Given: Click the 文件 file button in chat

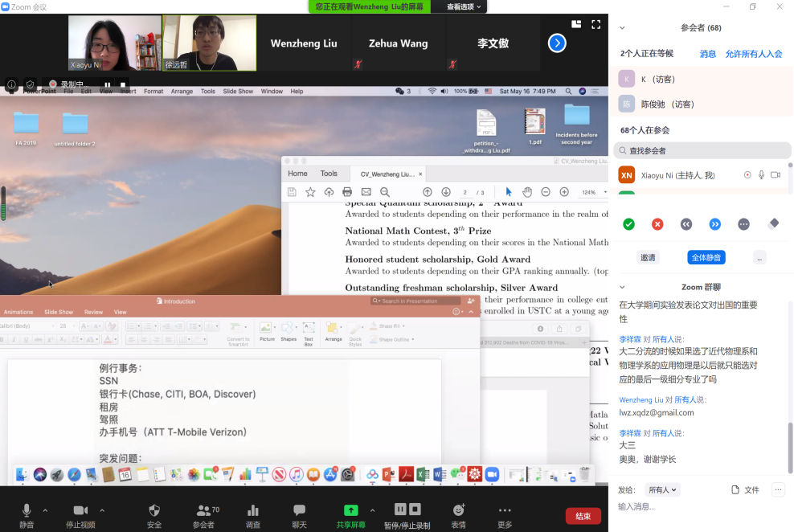Looking at the screenshot, I should coord(746,490).
